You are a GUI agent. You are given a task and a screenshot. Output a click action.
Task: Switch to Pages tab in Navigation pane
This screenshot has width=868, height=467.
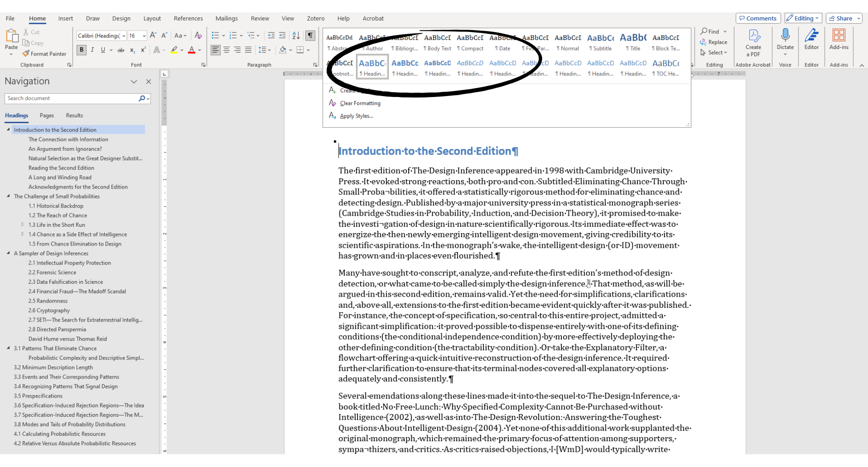tap(47, 115)
